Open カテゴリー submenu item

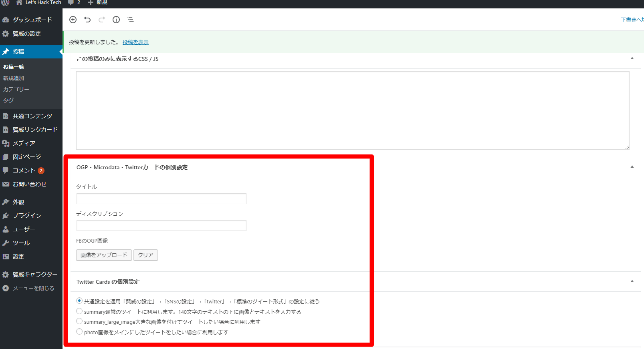click(16, 89)
